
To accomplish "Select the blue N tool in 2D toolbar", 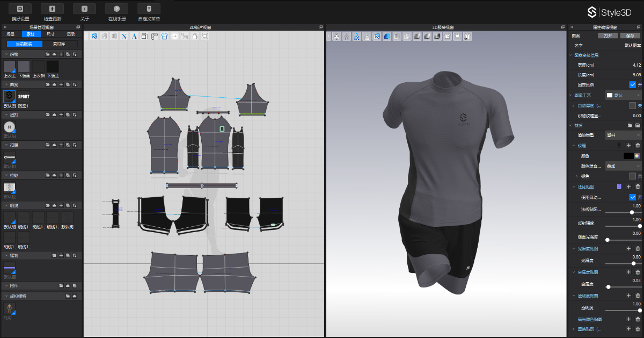I will [124, 37].
